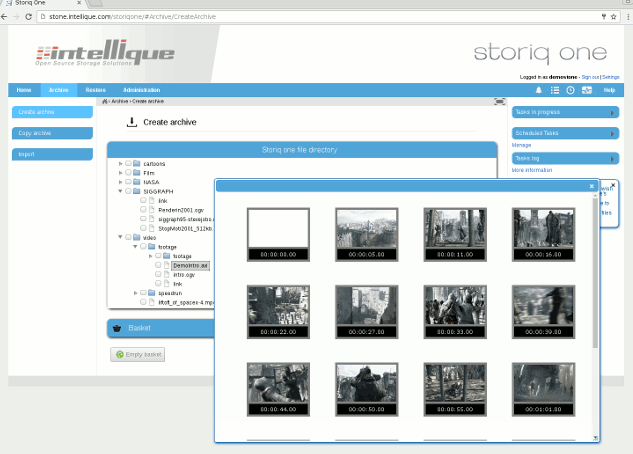Open the Home menu
Screen dimensions: 633x454
point(24,90)
